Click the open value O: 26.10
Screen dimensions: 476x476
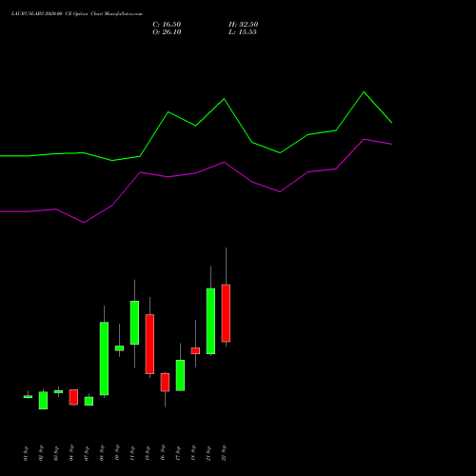(x=167, y=32)
